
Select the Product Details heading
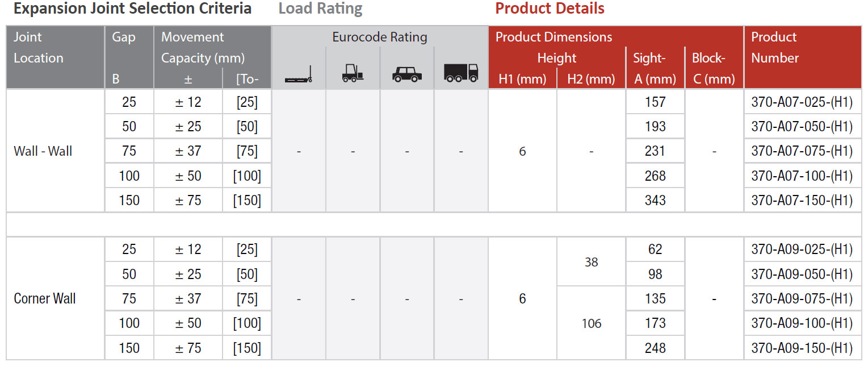click(550, 9)
